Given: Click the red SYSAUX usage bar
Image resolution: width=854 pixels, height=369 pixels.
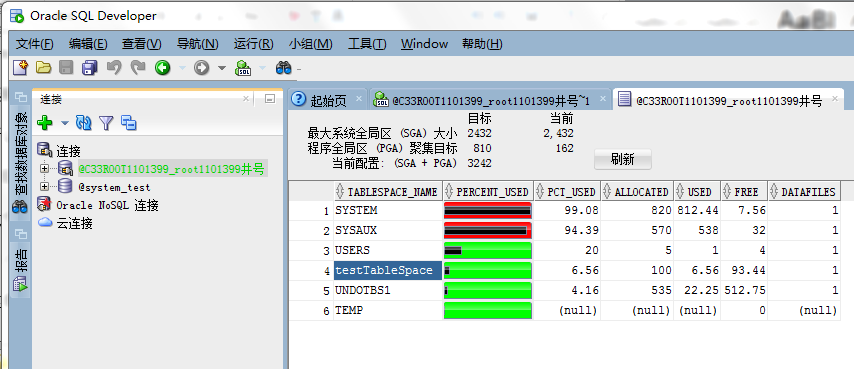Looking at the screenshot, I should coord(488,231).
